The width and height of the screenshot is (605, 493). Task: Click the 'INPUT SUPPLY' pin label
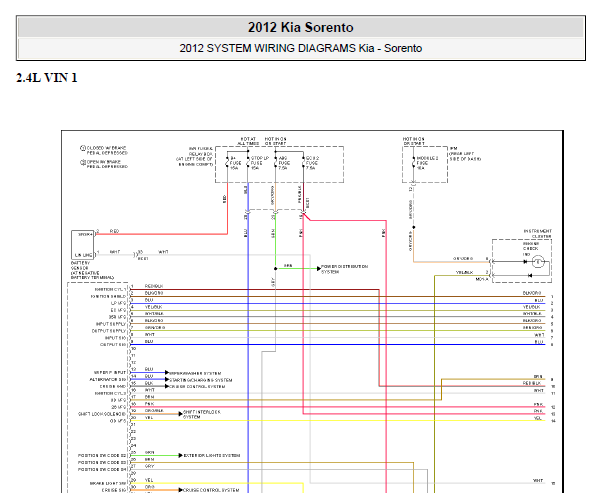click(111, 324)
